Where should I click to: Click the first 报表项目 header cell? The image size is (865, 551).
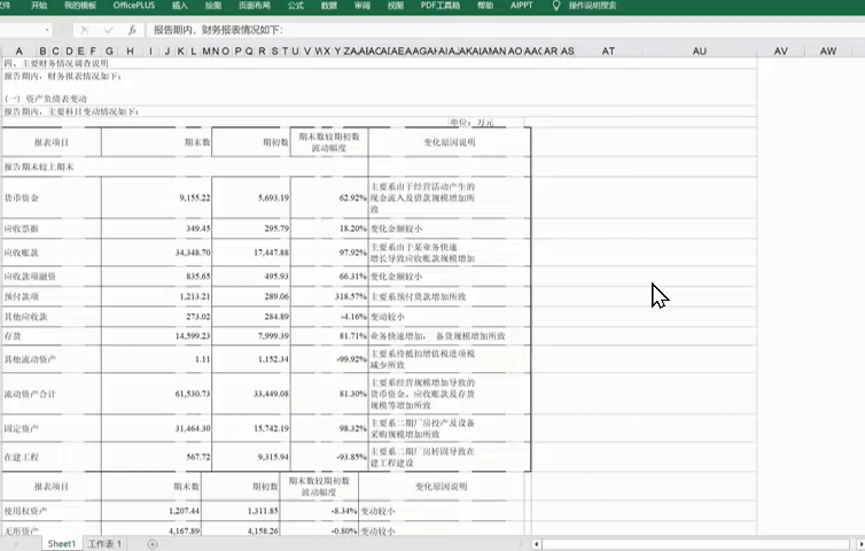coord(51,142)
